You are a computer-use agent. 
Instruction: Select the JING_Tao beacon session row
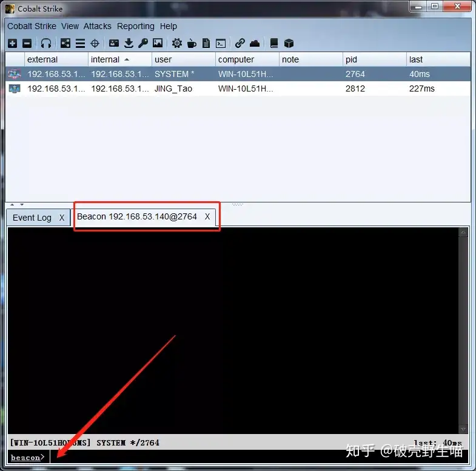click(238, 89)
